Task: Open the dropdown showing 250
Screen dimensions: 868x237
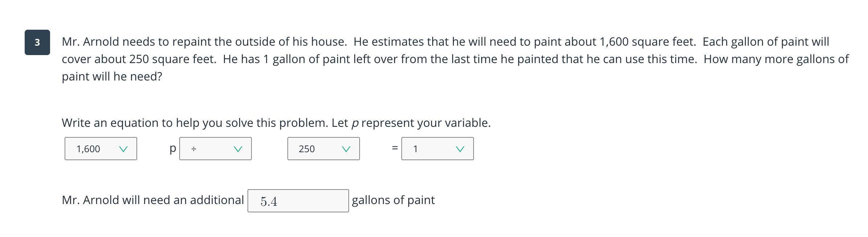Action: click(x=323, y=149)
